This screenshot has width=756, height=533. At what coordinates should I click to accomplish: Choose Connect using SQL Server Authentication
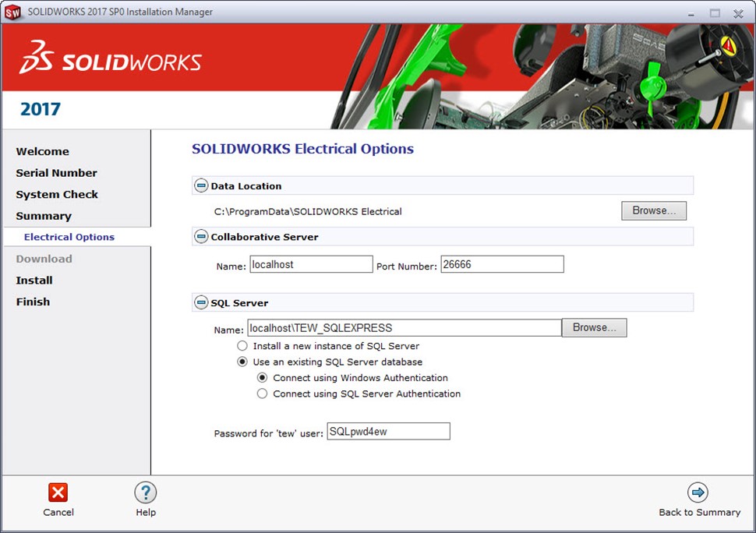263,394
